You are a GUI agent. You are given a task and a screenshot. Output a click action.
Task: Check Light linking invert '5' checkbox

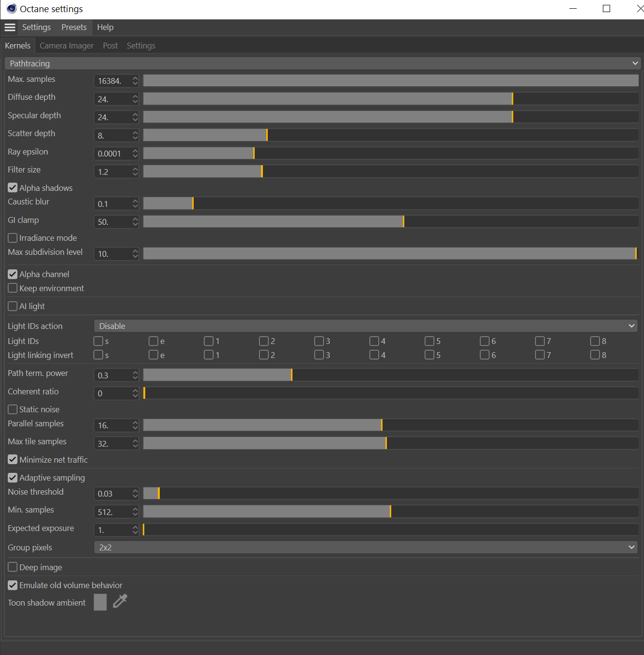429,355
